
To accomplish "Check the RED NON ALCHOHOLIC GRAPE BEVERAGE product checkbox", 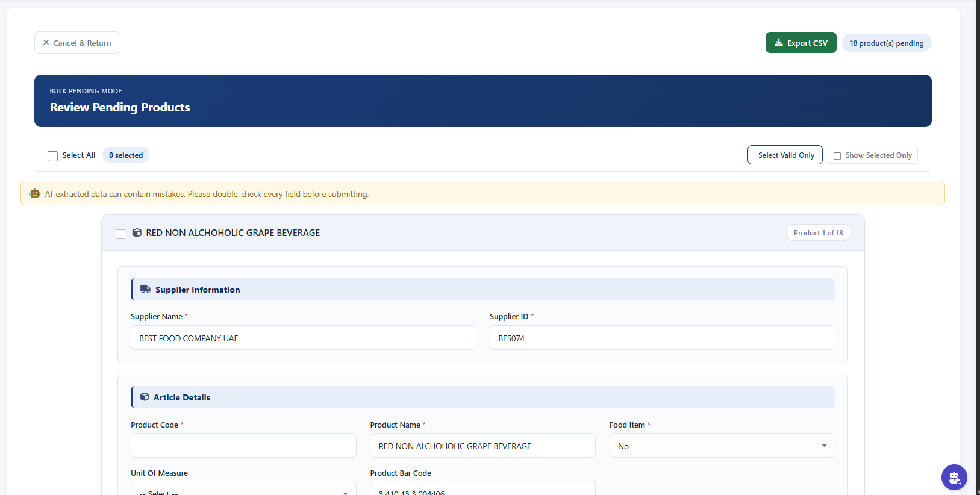I will point(120,234).
